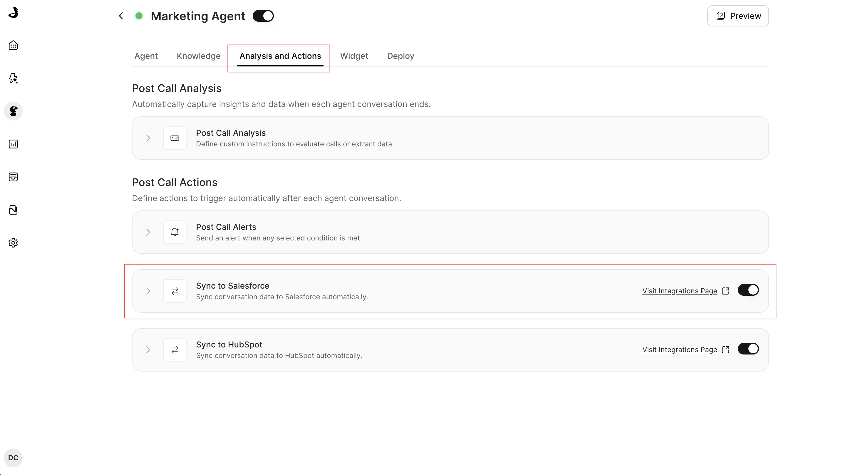Click the Post Call Actions section heading
Viewport: 868px width, 475px height.
[x=175, y=182]
